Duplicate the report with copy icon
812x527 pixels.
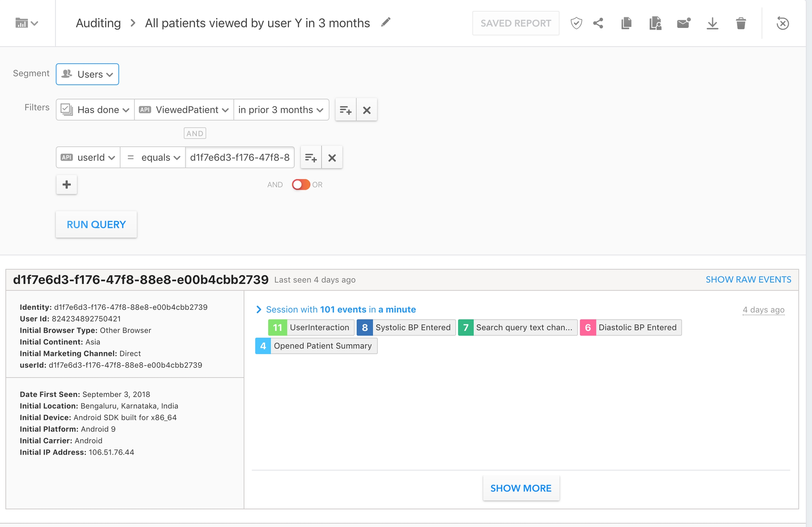click(626, 23)
